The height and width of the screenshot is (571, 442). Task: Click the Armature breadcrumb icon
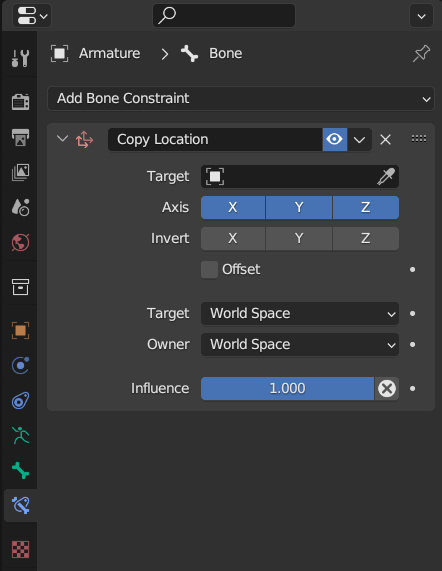59,54
